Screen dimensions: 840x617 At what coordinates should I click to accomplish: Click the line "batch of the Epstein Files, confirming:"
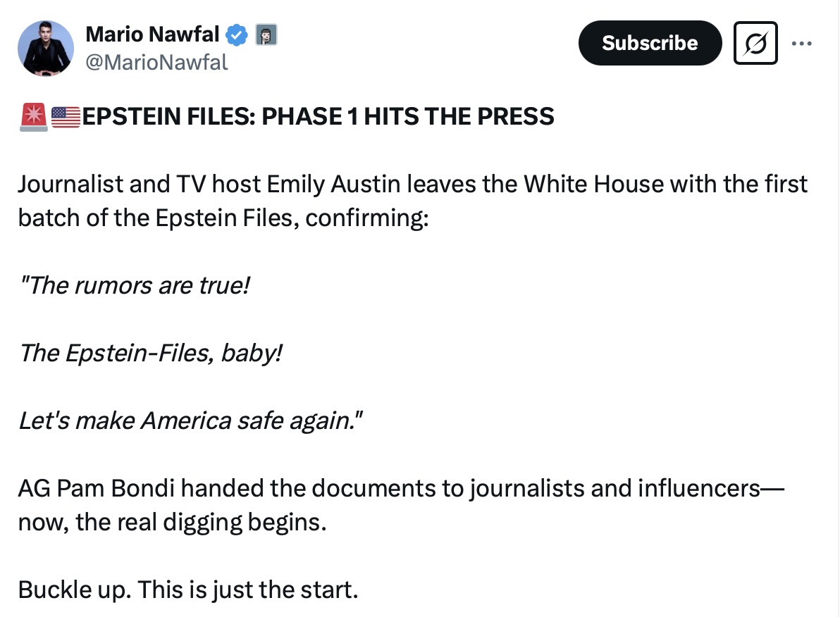[x=223, y=218]
